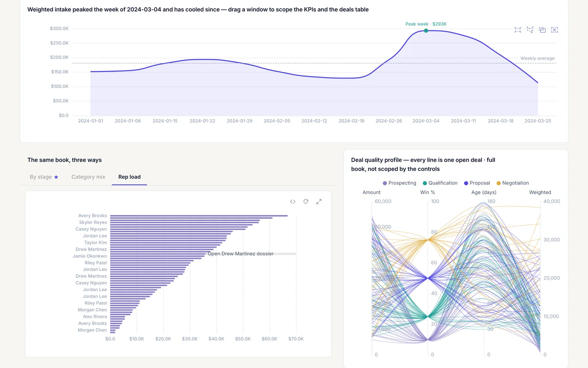Click the $150.0K y-axis value

[x=60, y=72]
